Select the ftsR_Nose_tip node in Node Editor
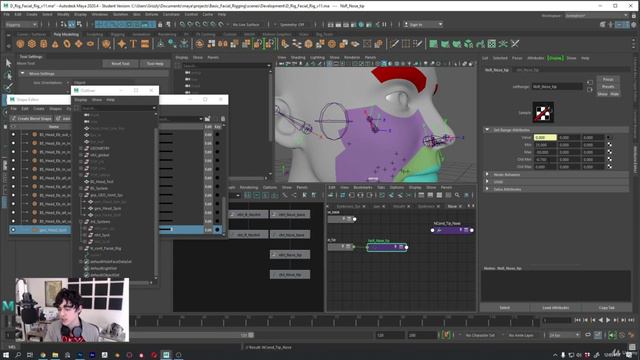 pyautogui.click(x=387, y=247)
